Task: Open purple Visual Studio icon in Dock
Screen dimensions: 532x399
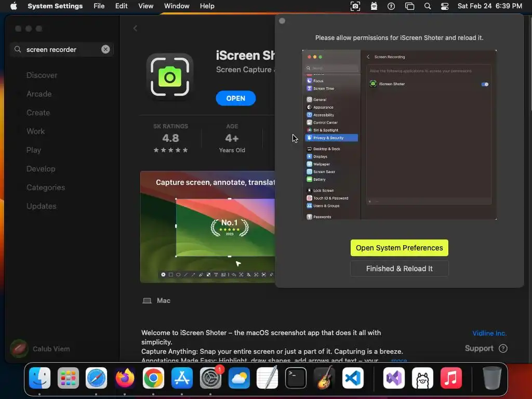Action: pos(394,378)
